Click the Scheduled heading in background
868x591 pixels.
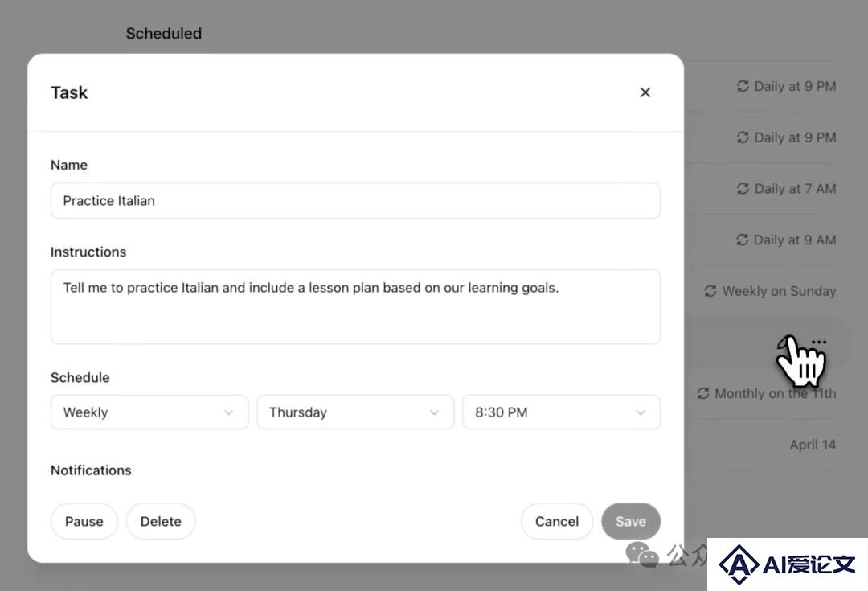pos(164,33)
